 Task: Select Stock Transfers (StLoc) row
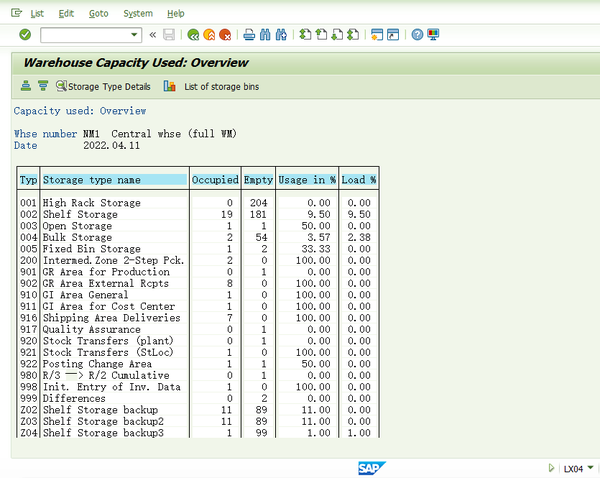(x=198, y=352)
